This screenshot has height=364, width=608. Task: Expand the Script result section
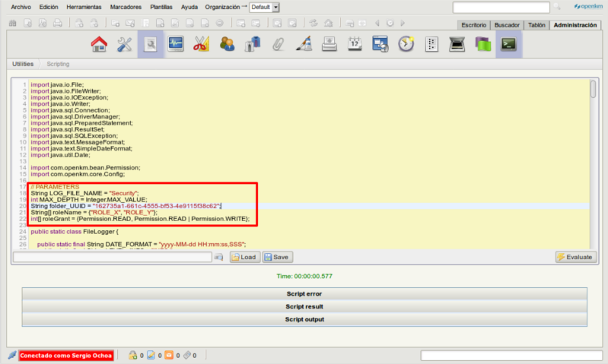click(304, 306)
